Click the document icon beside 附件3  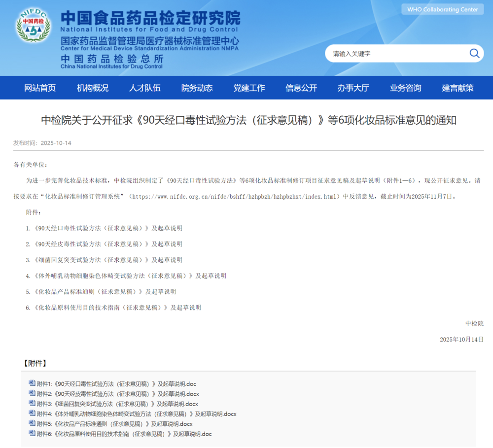tap(32, 404)
